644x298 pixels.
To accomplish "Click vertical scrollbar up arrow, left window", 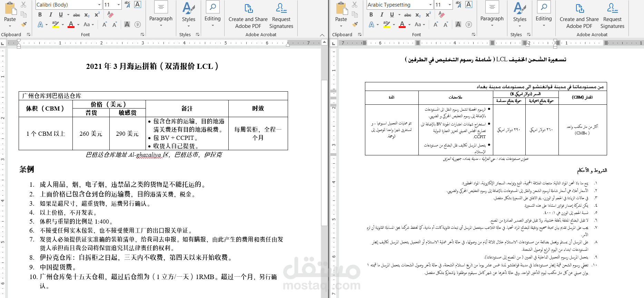I will [324, 42].
